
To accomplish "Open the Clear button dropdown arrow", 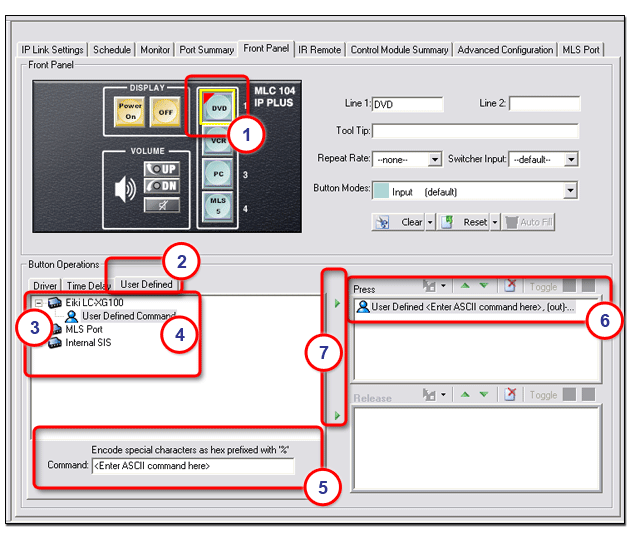I will (x=430, y=222).
